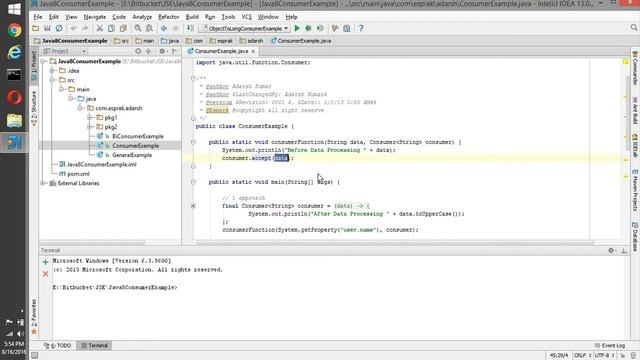Open the File menu
Image resolution: width=640 pixels, height=360 pixels.
coord(38,17)
